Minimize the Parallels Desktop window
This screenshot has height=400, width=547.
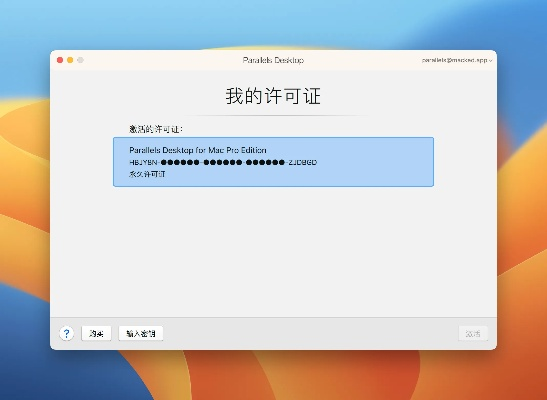point(70,60)
